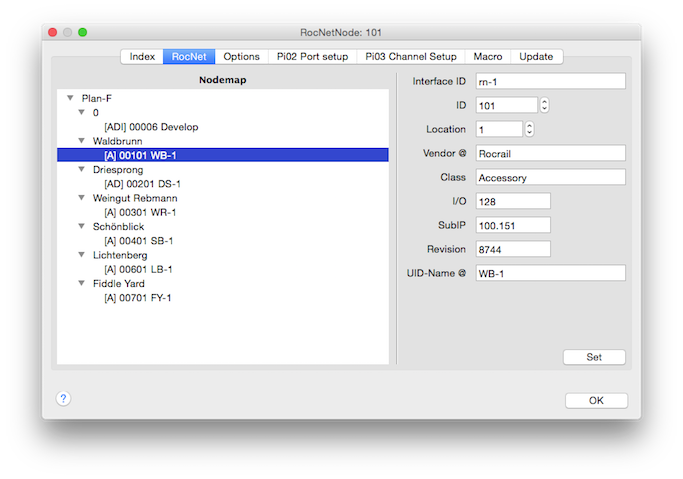Screen dimensions: 683x479
Task: Open the Update tab
Action: [536, 57]
